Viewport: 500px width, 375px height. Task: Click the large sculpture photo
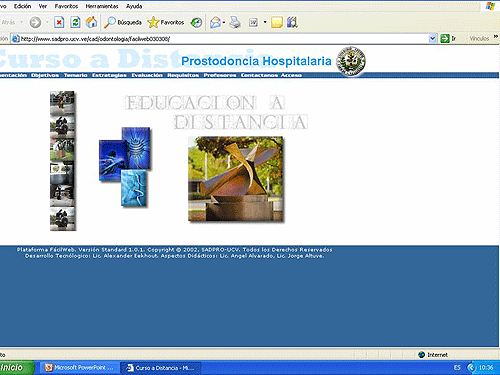[236, 179]
